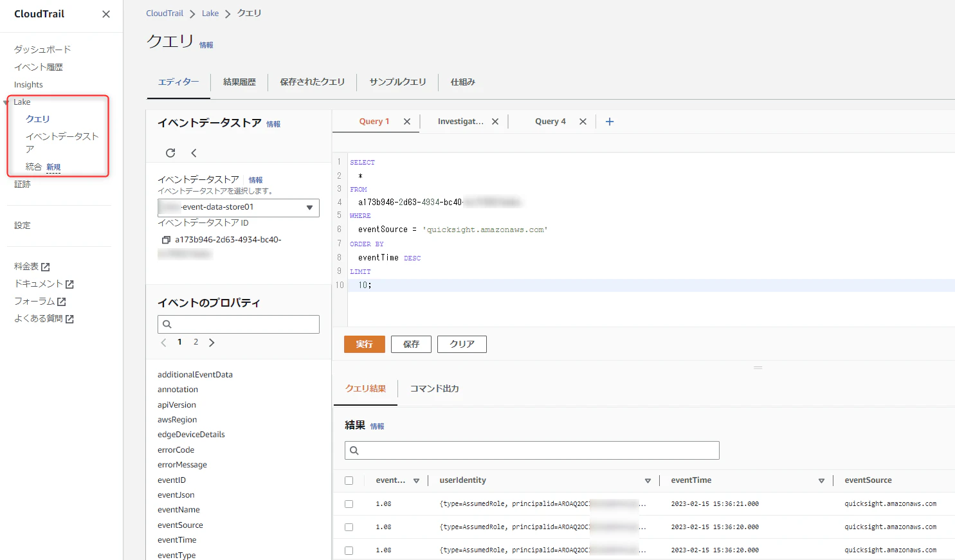This screenshot has height=560, width=955.
Task: Close the CloudTrail navigation panel
Action: click(x=106, y=14)
